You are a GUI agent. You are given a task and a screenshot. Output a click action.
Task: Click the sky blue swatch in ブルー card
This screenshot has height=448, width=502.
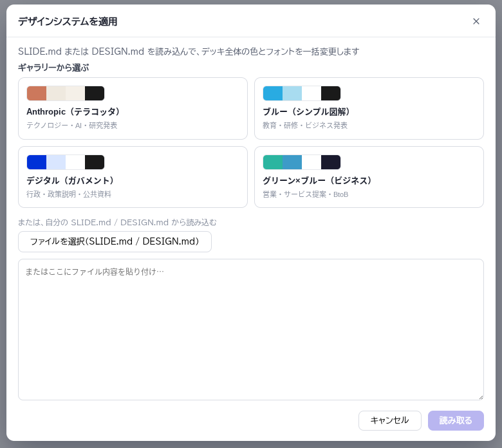273,93
